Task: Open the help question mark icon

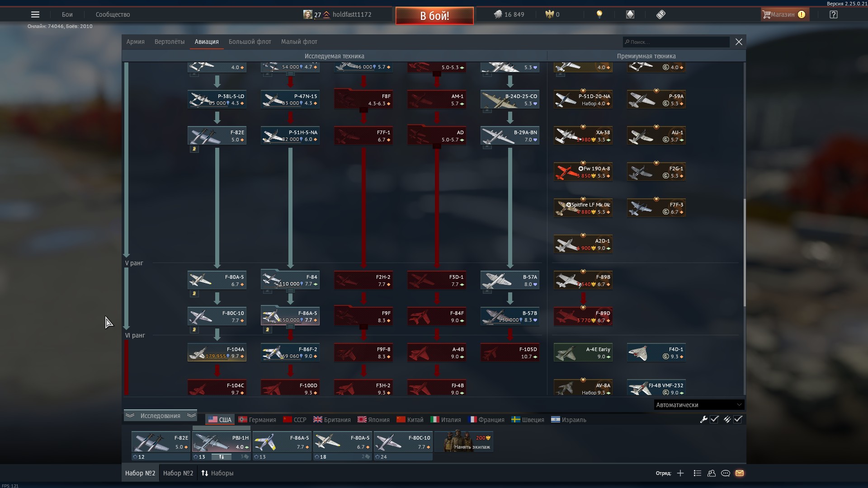Action: [x=834, y=14]
